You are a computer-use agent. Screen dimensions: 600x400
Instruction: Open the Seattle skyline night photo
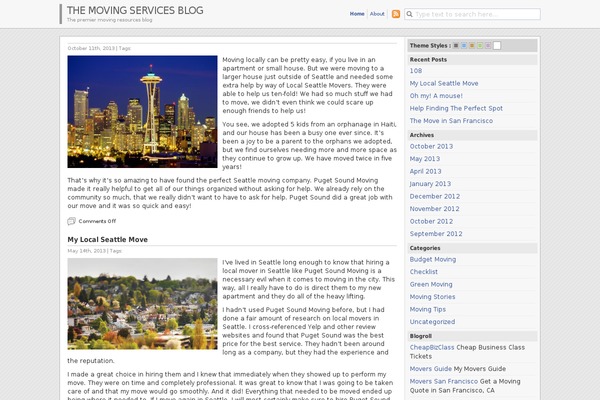(142, 112)
